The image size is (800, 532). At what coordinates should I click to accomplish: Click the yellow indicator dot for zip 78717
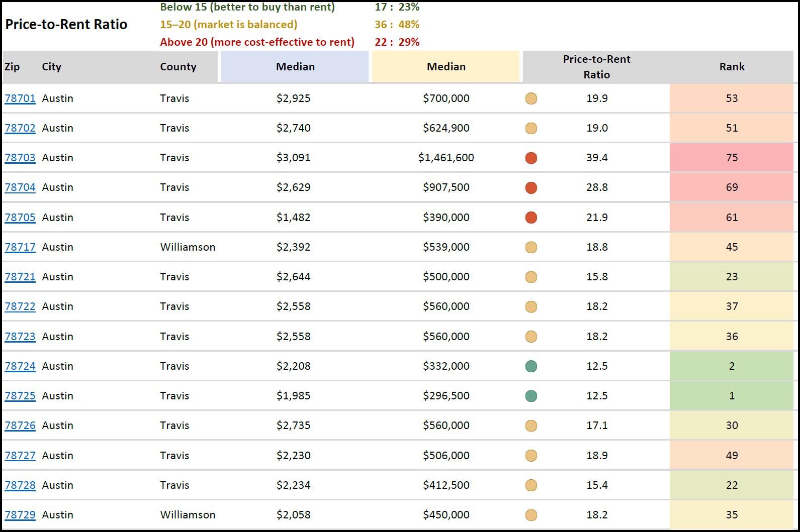click(x=531, y=247)
